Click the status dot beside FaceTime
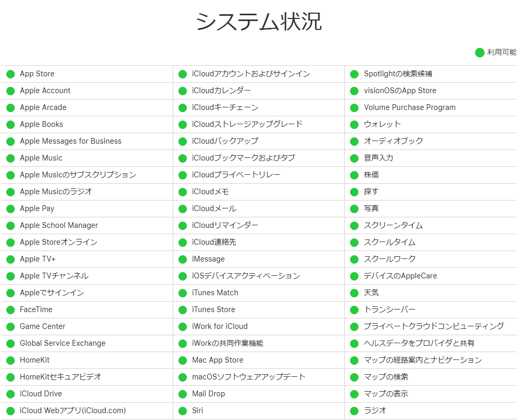Screen dimensions: 518x420 pyautogui.click(x=11, y=310)
